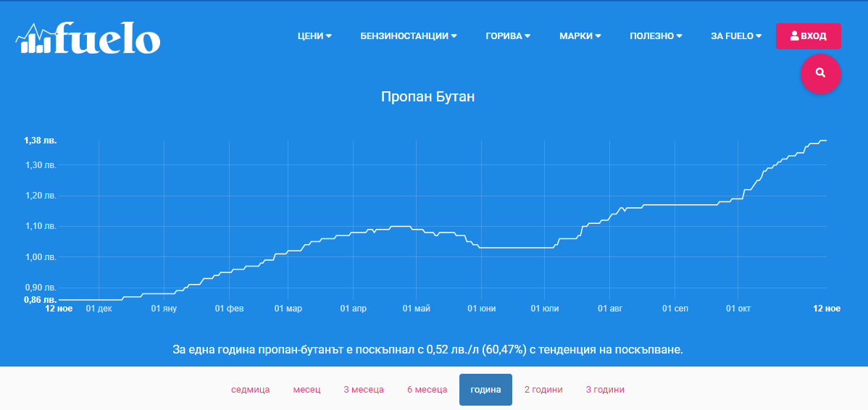This screenshot has width=868, height=410.
Task: Click the 01 юни date label on axis
Action: (x=481, y=309)
